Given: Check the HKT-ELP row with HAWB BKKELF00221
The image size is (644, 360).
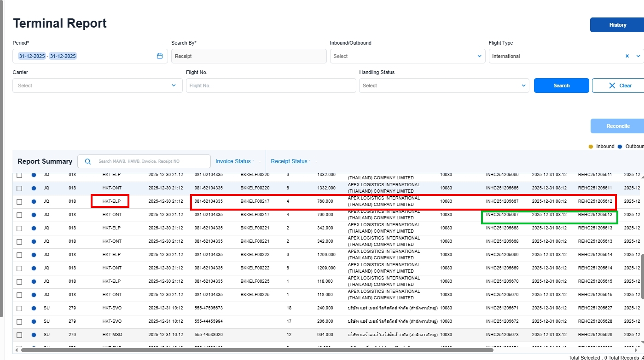Looking at the screenshot, I should pos(19,228).
